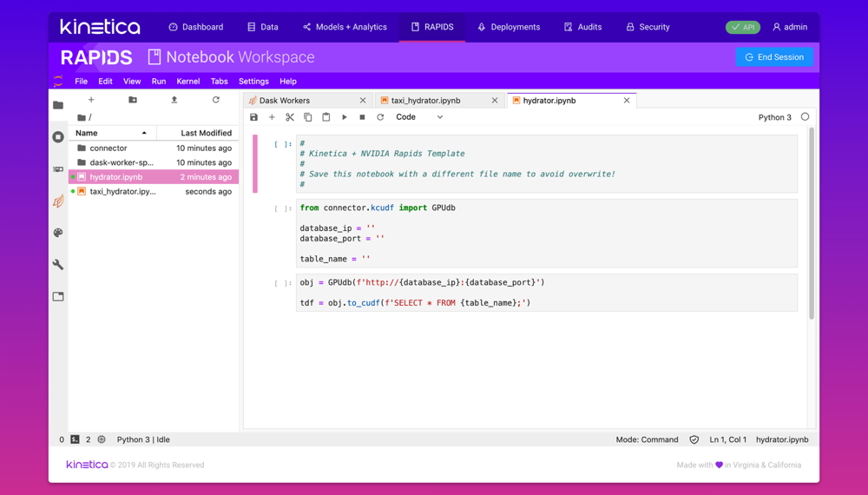Open the color palette sidebar icon
The width and height of the screenshot is (868, 495).
pos(58,233)
